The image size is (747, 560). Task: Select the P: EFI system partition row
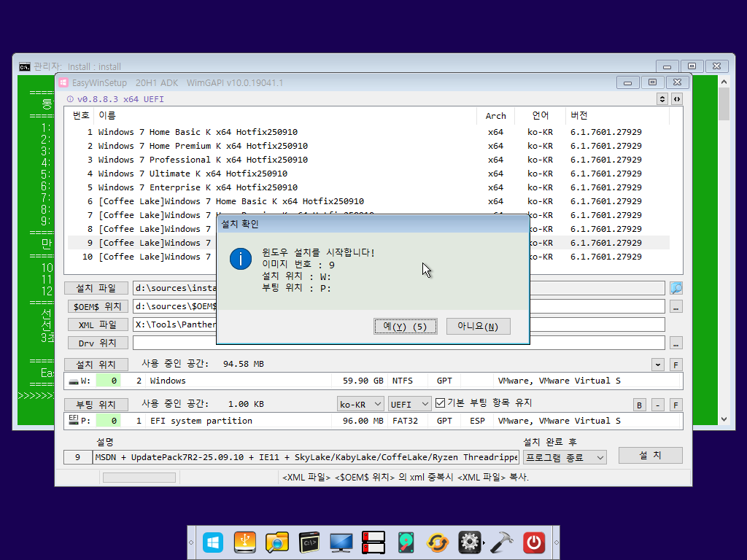pyautogui.click(x=373, y=421)
